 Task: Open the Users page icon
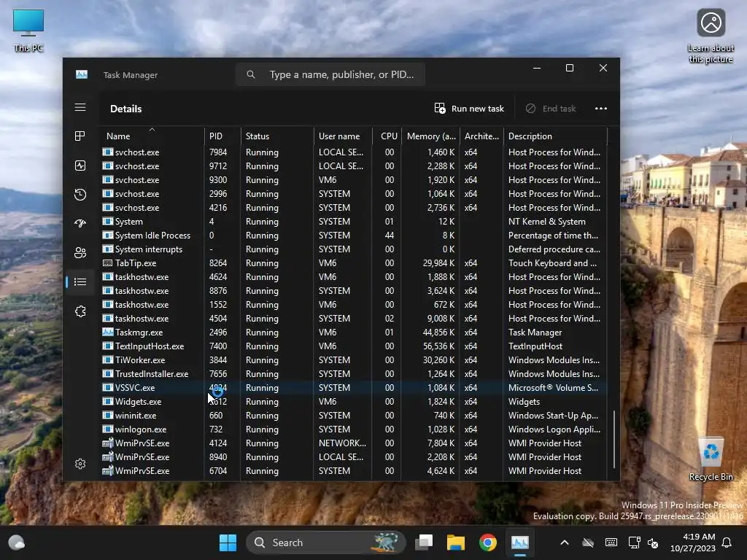80,253
